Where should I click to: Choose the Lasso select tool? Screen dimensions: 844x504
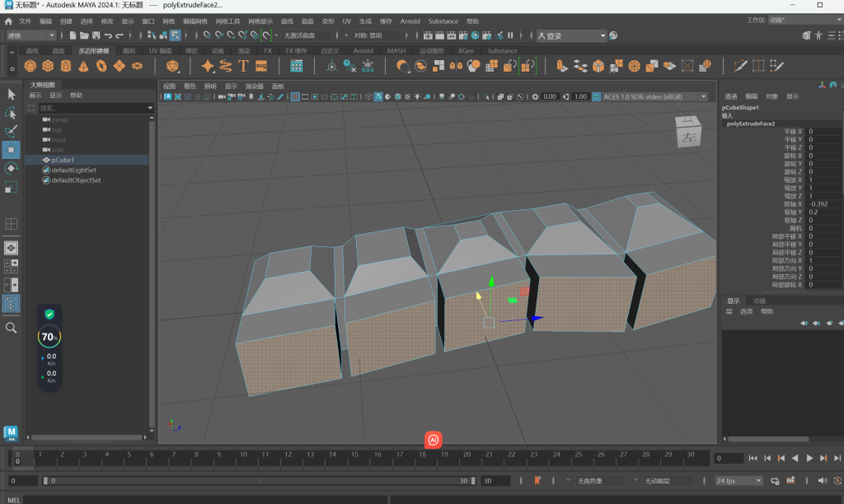click(x=11, y=113)
